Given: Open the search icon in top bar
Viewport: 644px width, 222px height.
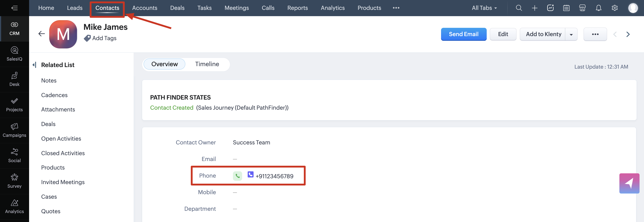Looking at the screenshot, I should [x=519, y=8].
